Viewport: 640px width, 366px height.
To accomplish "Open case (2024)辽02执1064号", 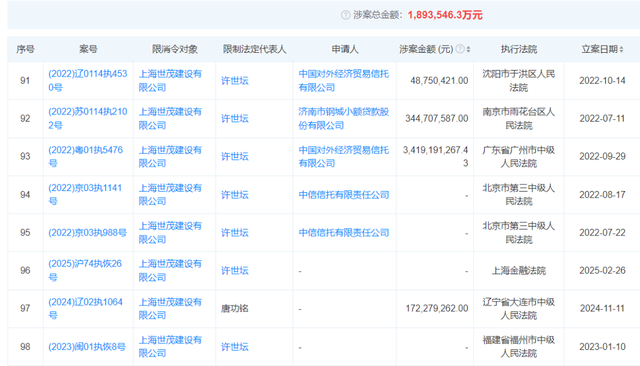I will 85,308.
